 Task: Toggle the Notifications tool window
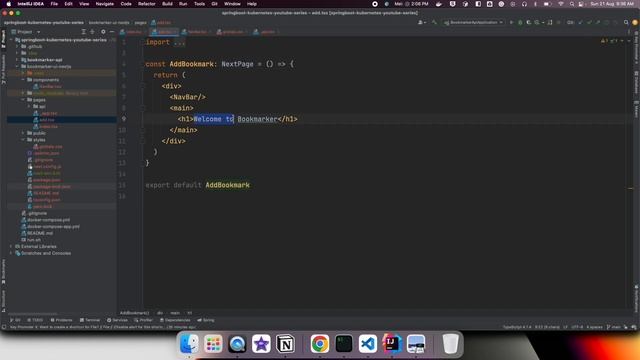(x=636, y=298)
